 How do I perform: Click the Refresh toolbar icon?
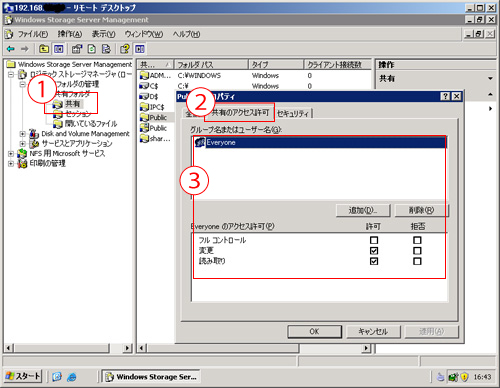(92, 49)
